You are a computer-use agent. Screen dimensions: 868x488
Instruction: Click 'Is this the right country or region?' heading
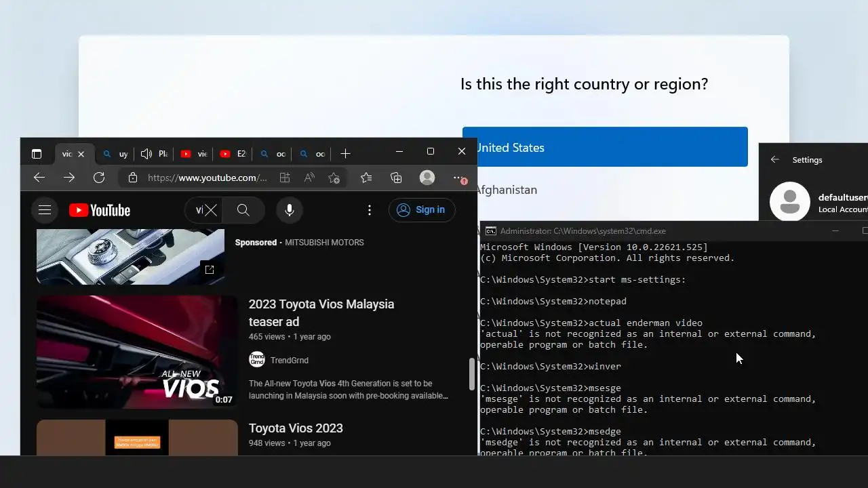tap(585, 84)
